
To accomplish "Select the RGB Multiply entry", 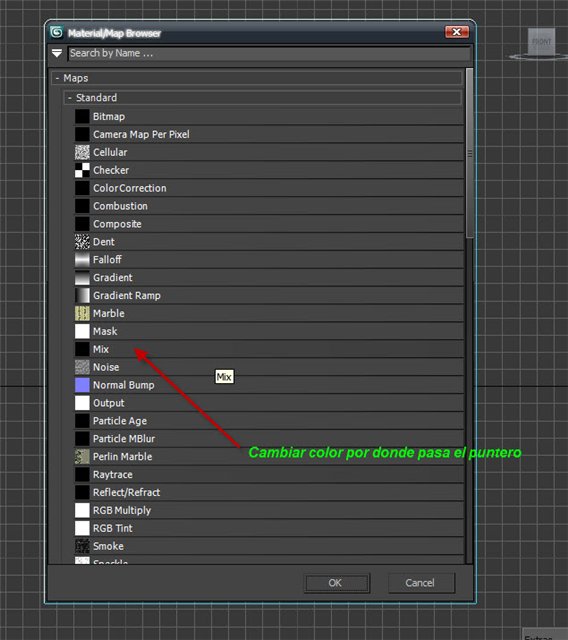I will (x=269, y=510).
